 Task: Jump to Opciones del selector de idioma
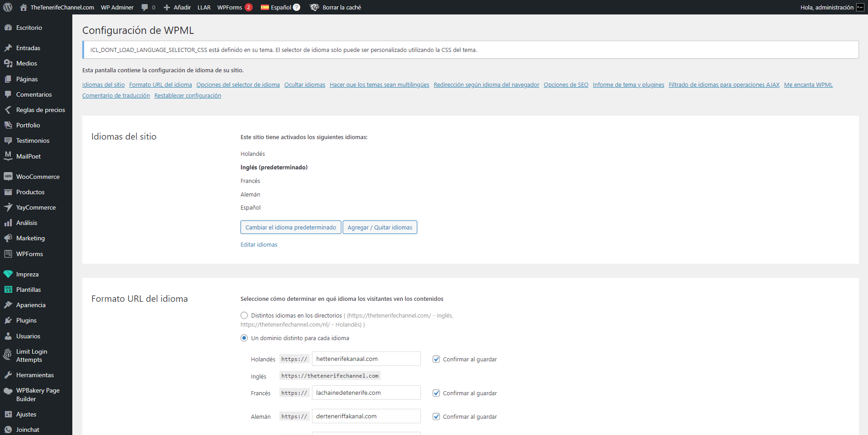(238, 84)
